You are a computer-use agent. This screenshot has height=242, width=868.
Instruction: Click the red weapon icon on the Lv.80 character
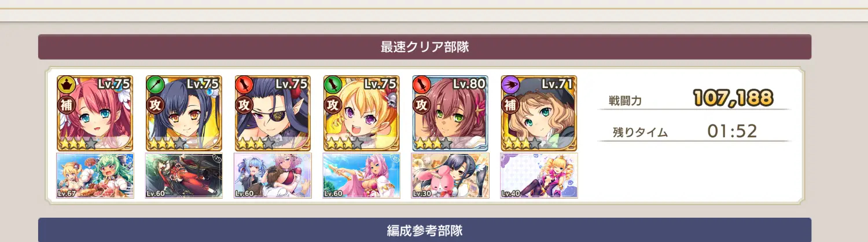click(x=420, y=85)
